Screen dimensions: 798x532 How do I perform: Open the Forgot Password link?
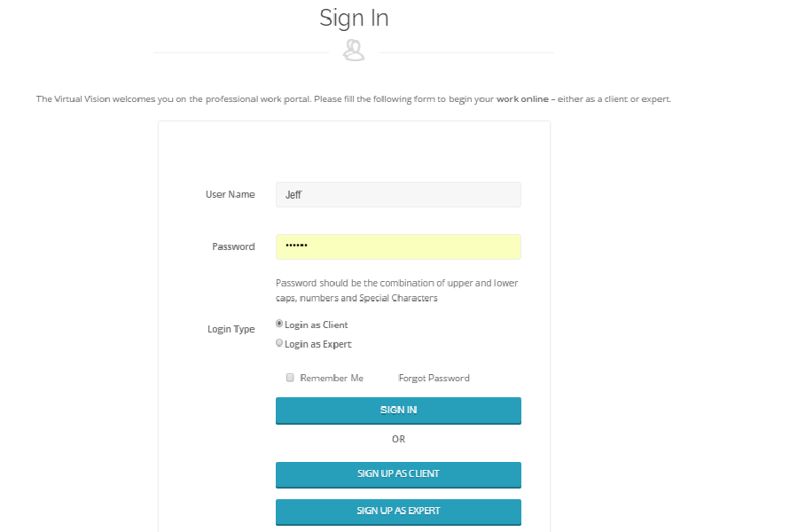pyautogui.click(x=434, y=378)
